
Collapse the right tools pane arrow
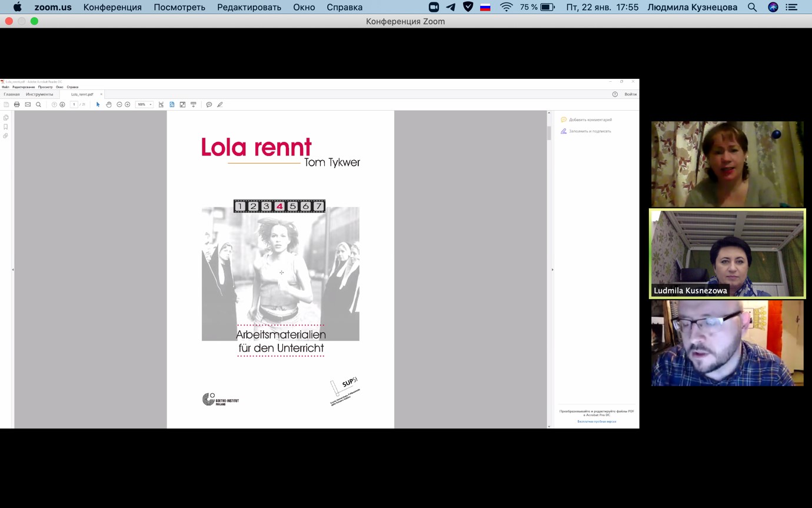pyautogui.click(x=552, y=270)
